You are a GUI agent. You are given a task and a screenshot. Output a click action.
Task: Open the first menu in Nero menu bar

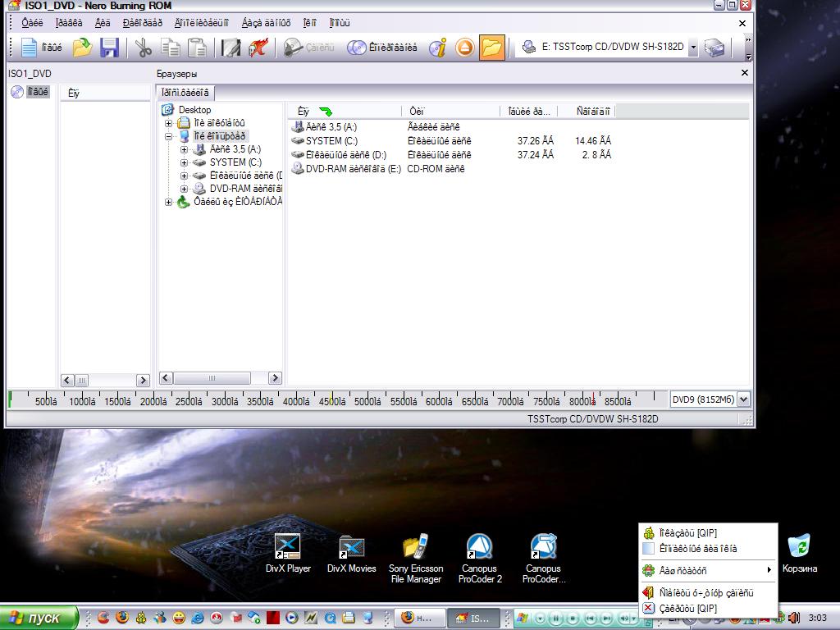[x=32, y=23]
